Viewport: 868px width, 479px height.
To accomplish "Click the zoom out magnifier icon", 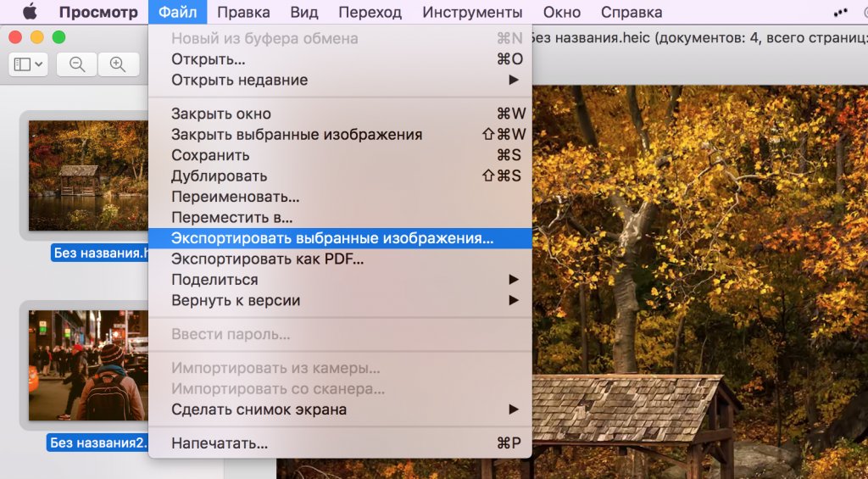I will pos(77,64).
